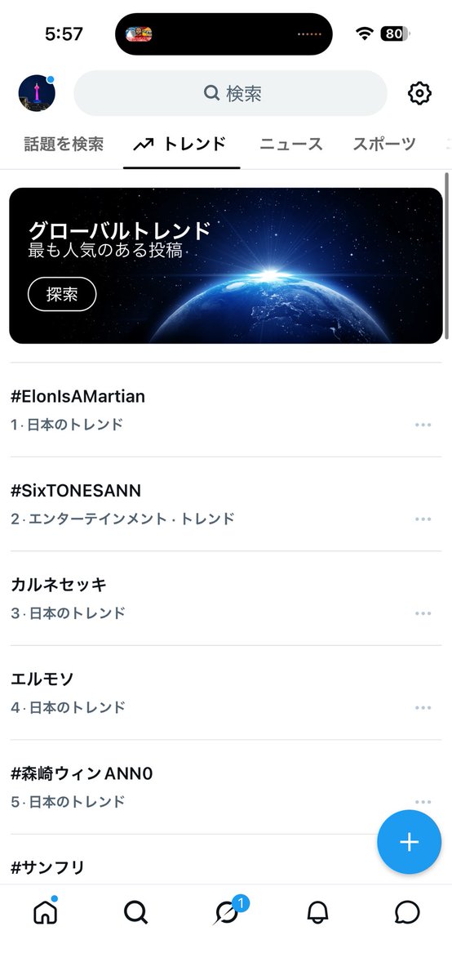This screenshot has width=452, height=980.
Task: Open messages chat bubble icon
Action: click(x=407, y=912)
